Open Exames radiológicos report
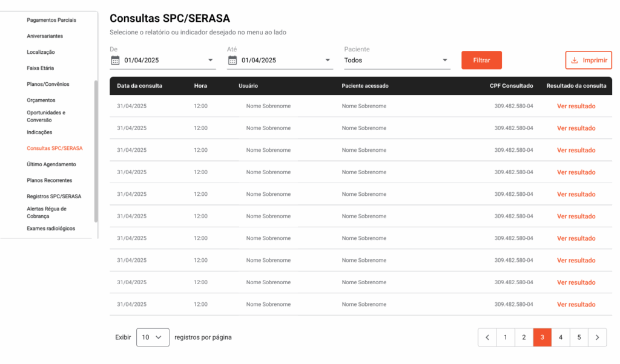This screenshot has width=620, height=364. [x=51, y=229]
